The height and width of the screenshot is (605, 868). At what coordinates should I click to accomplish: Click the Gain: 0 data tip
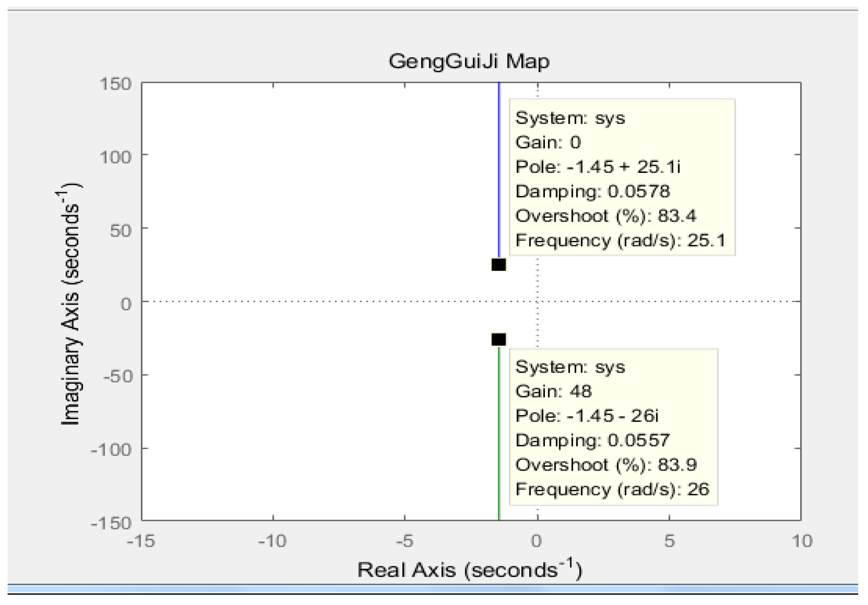click(622, 177)
